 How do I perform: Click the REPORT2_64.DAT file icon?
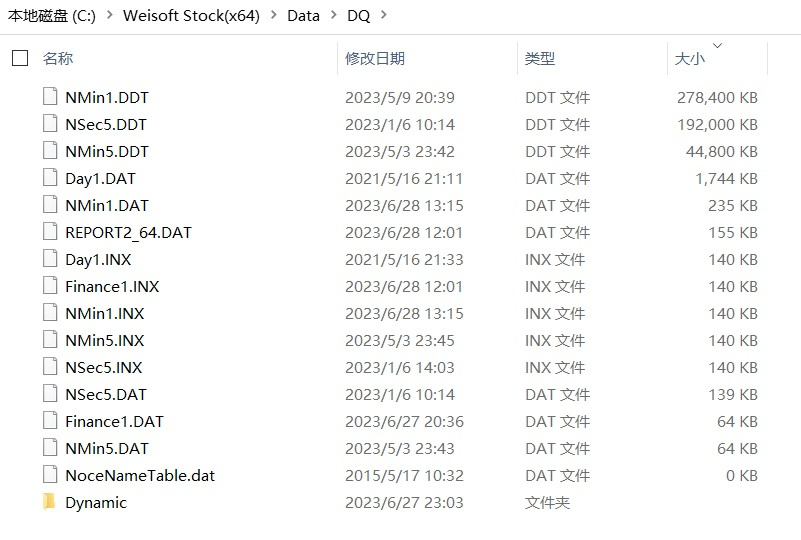(x=50, y=232)
